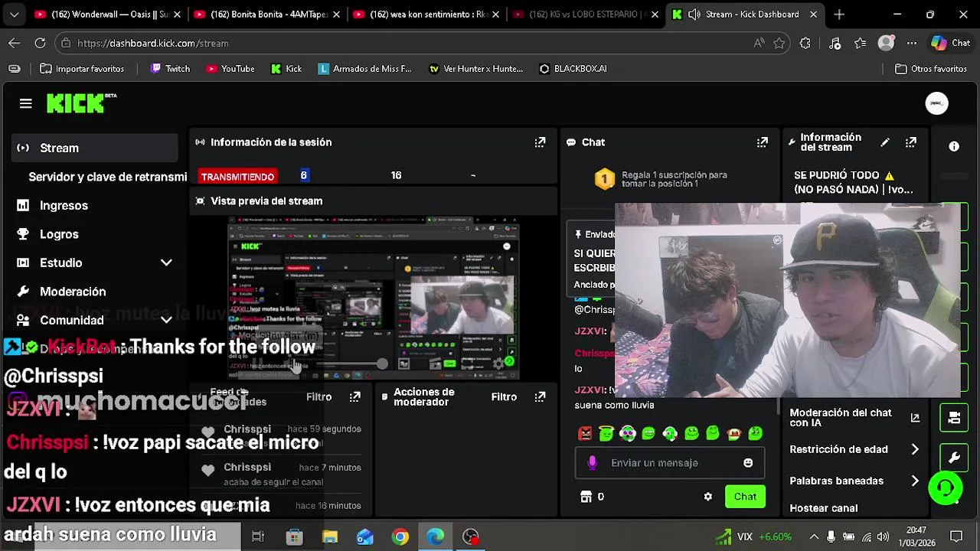Open the user avatar menu

point(936,103)
